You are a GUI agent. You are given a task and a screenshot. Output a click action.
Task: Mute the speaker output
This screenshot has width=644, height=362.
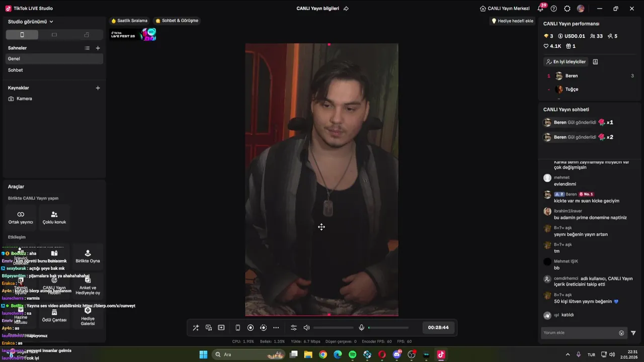306,328
